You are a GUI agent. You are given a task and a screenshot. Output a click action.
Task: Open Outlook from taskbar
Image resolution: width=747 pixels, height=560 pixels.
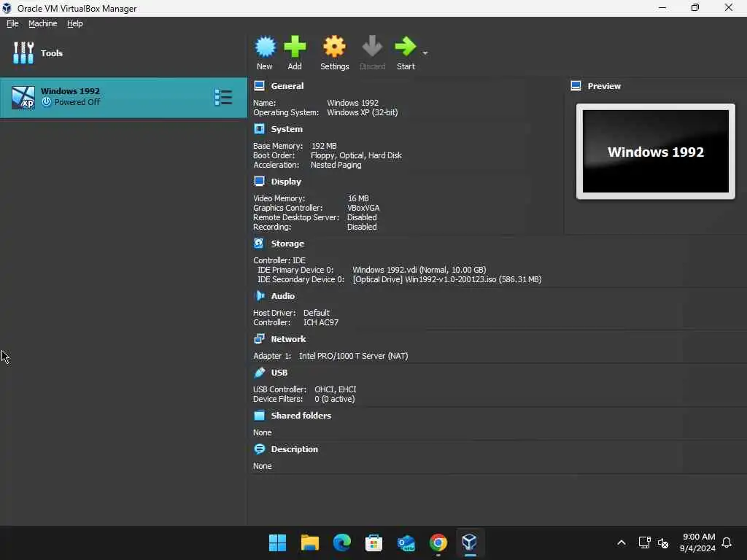pos(406,542)
